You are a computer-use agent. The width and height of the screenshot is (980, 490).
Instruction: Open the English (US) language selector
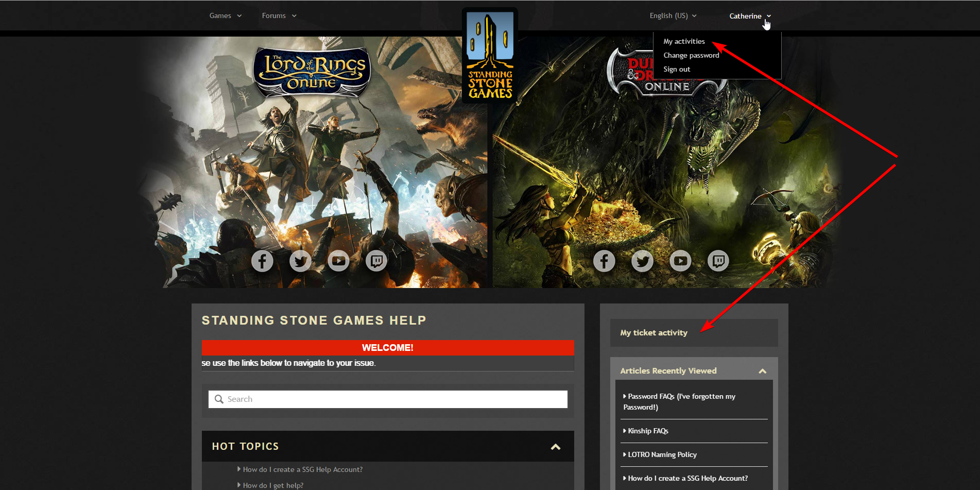tap(673, 16)
